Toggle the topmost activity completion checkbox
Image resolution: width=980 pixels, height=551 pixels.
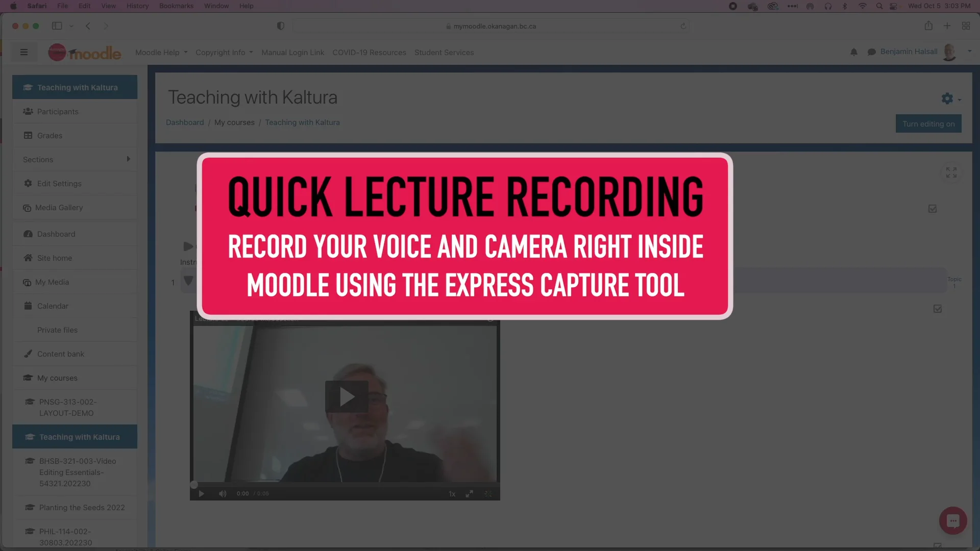pyautogui.click(x=932, y=208)
